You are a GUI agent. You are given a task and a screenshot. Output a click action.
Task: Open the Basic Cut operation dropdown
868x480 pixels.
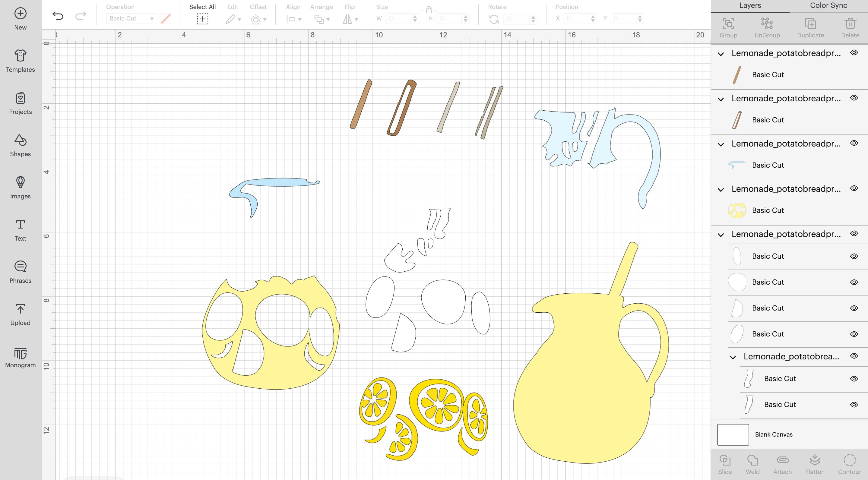(131, 18)
